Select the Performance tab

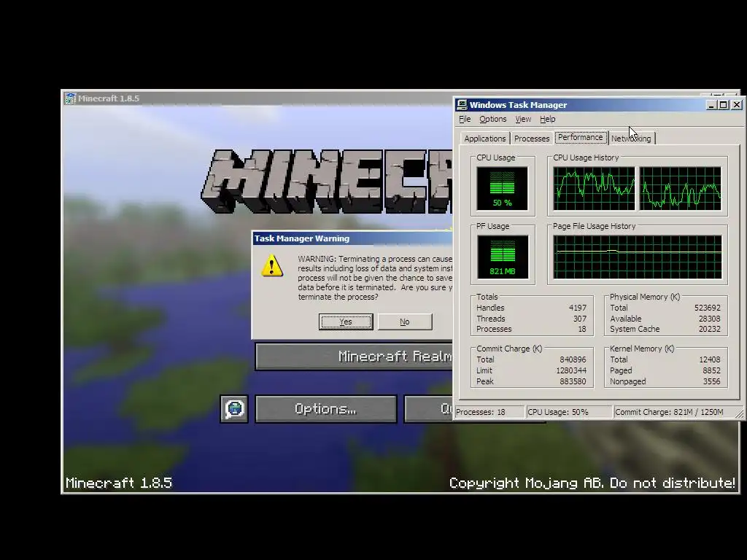pos(580,137)
